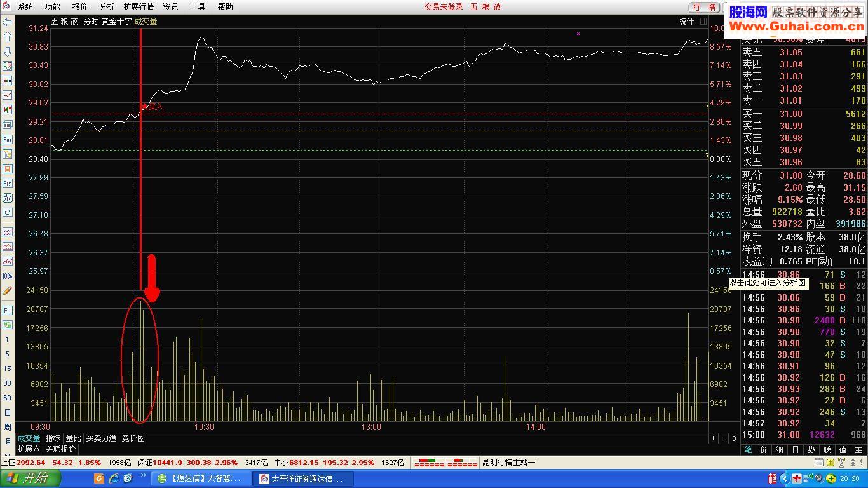
Task: Click the 深证 index value 10441.9
Action: coord(168,463)
